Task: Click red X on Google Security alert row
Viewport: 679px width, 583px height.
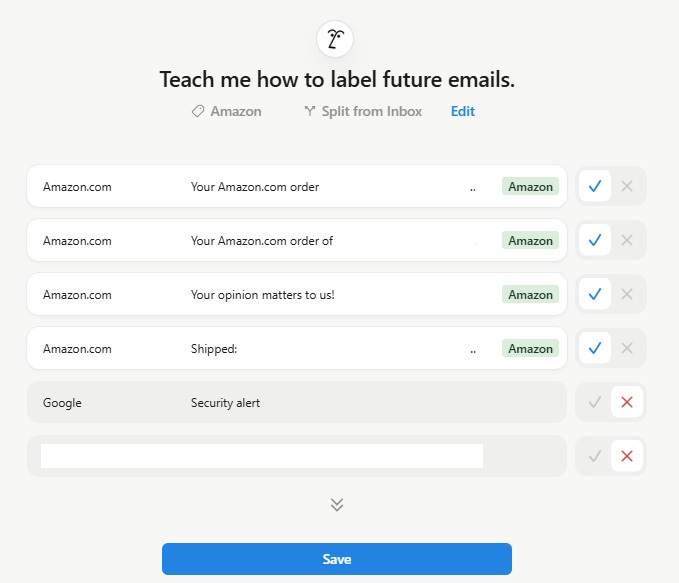Action: click(627, 402)
